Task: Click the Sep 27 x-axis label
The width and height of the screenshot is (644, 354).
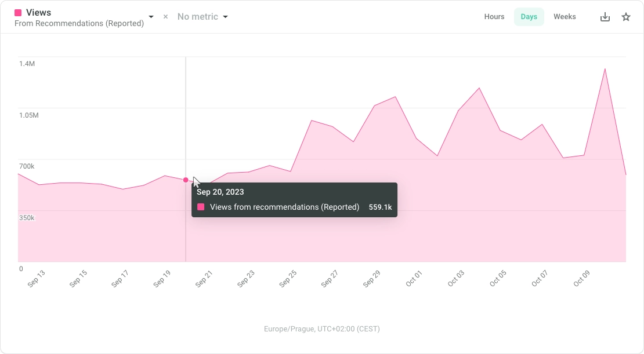Action: 330,279
